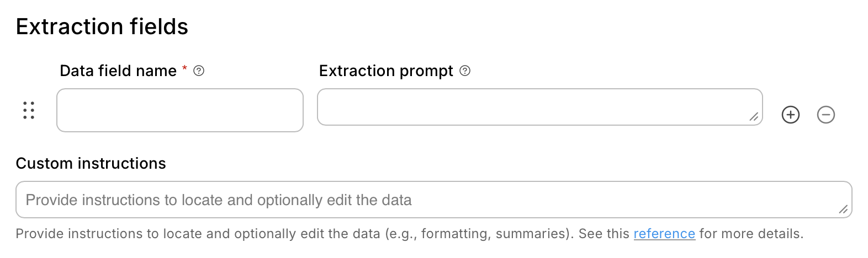Click the Custom instructions placeholder text
Image resolution: width=868 pixels, height=258 pixels.
point(219,200)
